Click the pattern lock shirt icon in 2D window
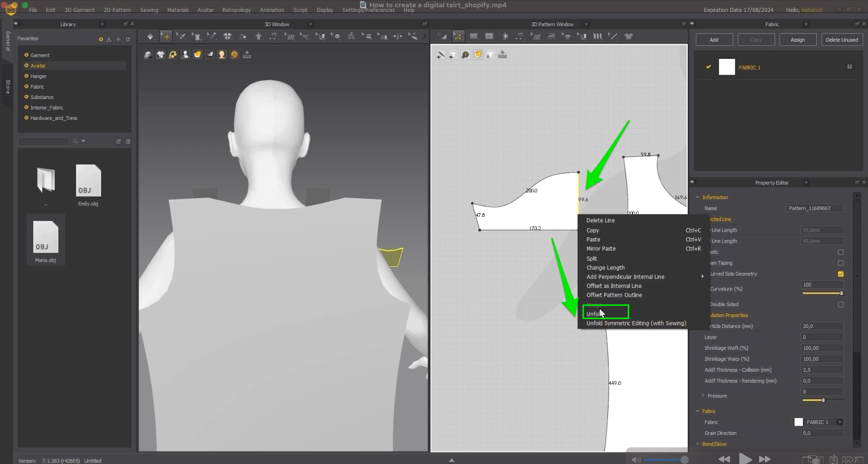Screen dimensions: 868x464 490,55
